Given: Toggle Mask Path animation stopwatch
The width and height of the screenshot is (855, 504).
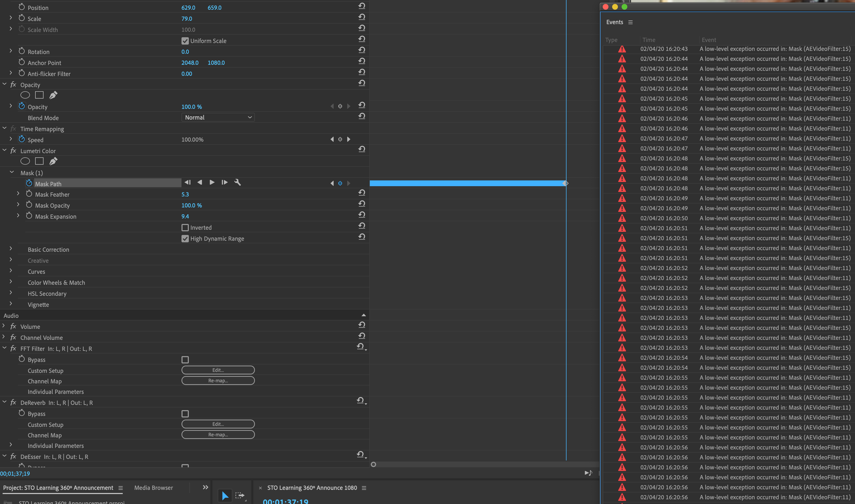Looking at the screenshot, I should 29,183.
